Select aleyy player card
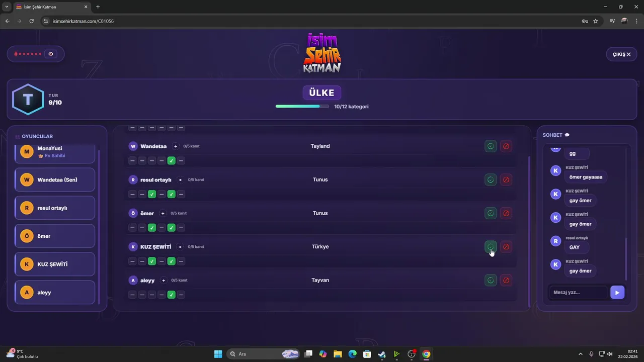 tap(55, 292)
